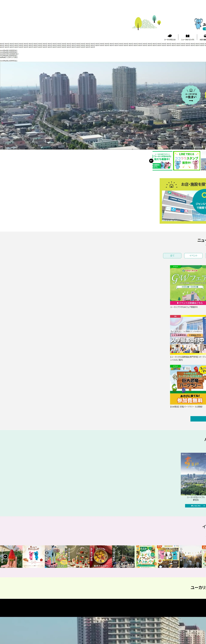Open the キッズランドUS cow photo
The image size is (206, 644).
pyautogui.click(x=56, y=557)
